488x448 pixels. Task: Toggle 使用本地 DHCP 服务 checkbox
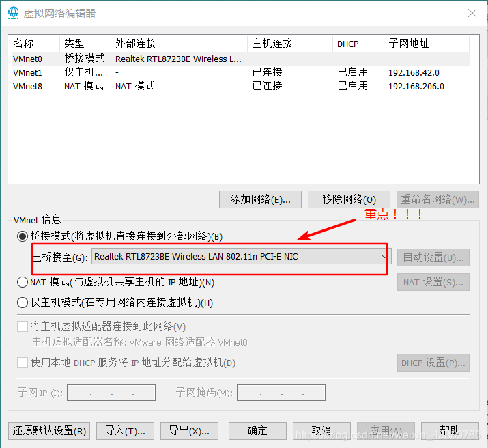[23, 363]
